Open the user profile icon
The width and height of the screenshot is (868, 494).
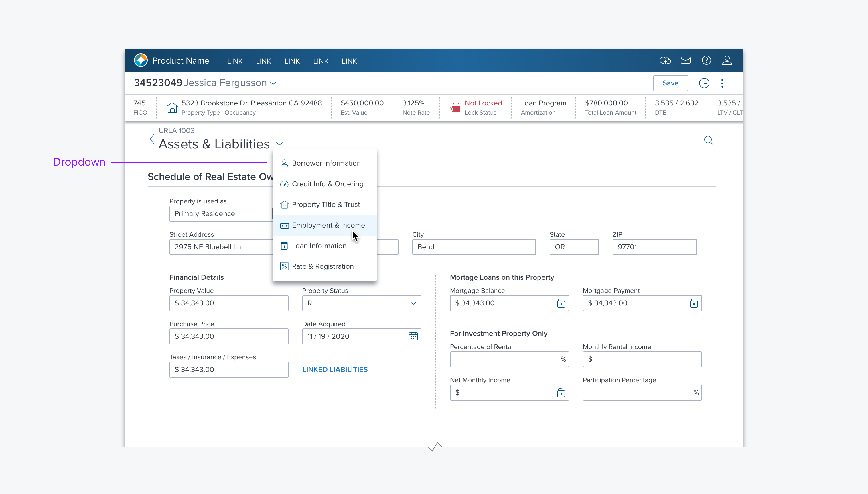pos(727,60)
